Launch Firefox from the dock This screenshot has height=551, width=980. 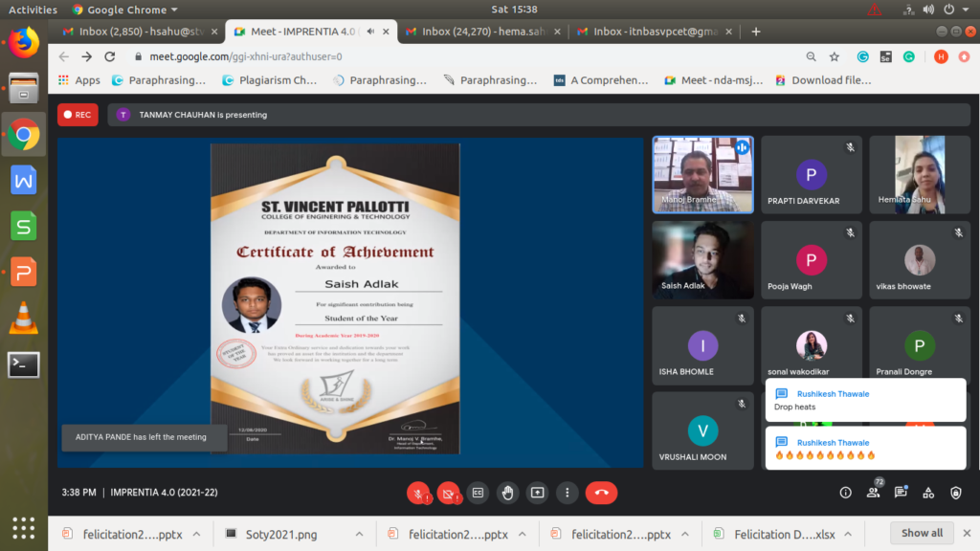pyautogui.click(x=24, y=43)
